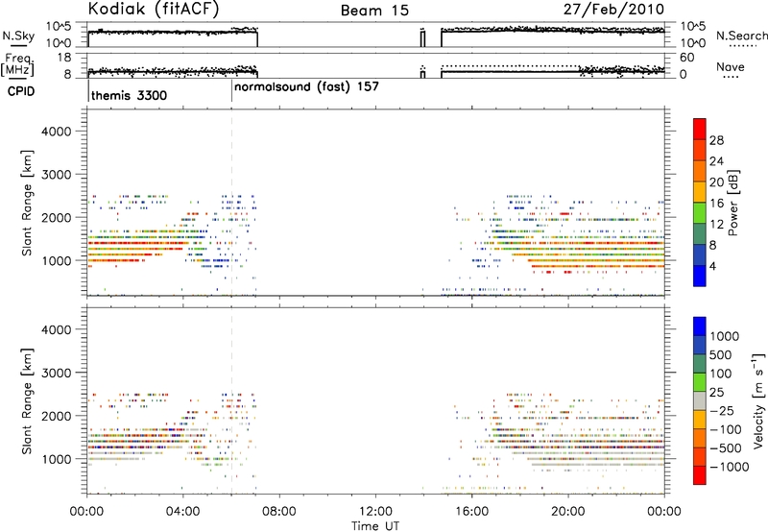Screen dimensions: 768x532
Task: Pick the red top segment of Power colorbar
Action: click(700, 129)
